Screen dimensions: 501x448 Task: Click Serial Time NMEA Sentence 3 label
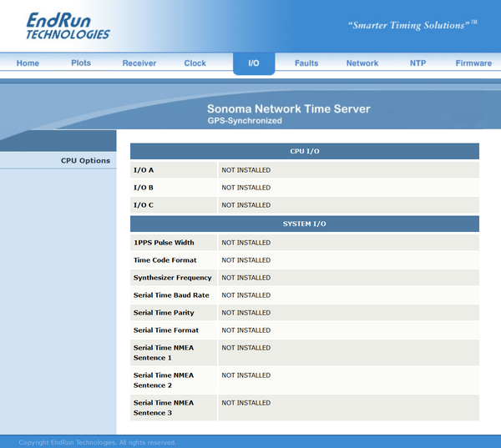pyautogui.click(x=164, y=408)
